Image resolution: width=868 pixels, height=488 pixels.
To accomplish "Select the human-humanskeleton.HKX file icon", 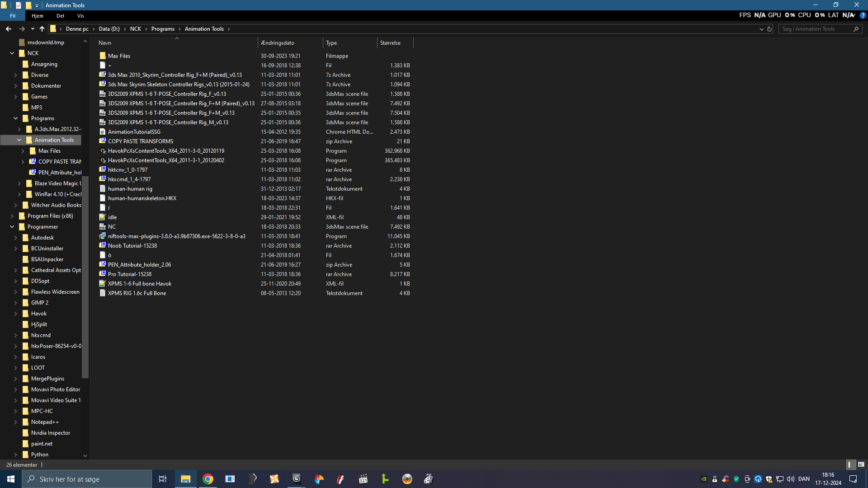I will tap(103, 198).
